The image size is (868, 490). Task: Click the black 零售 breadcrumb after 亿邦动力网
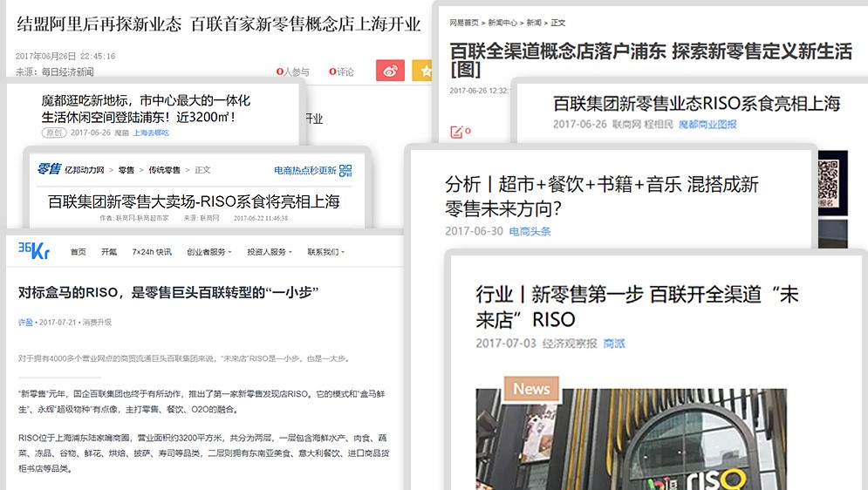tap(126, 170)
